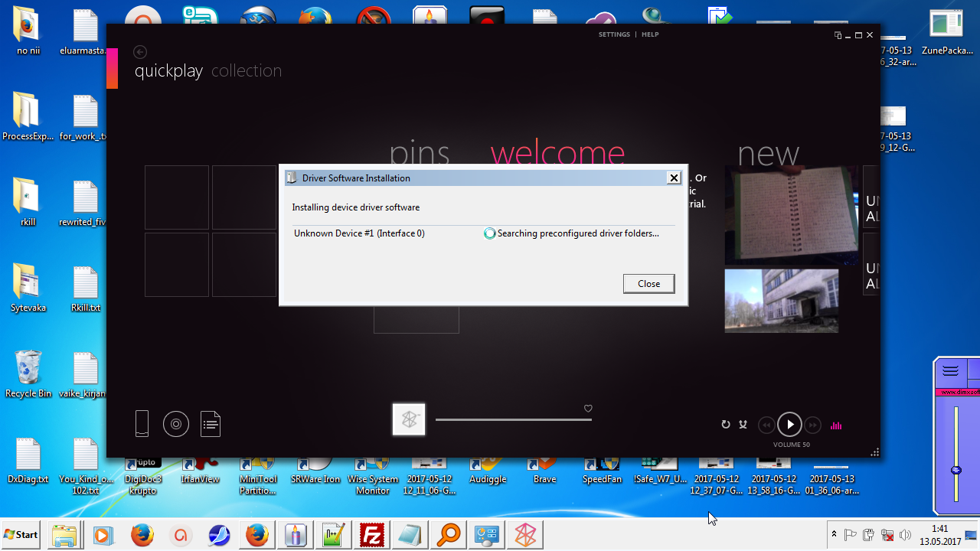
Task: Open the Zune disc icon
Action: 176,423
